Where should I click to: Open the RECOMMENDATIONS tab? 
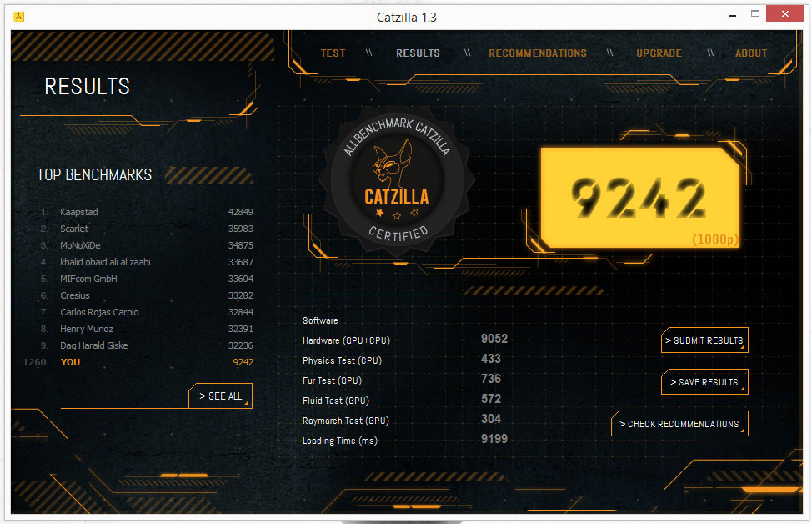538,53
